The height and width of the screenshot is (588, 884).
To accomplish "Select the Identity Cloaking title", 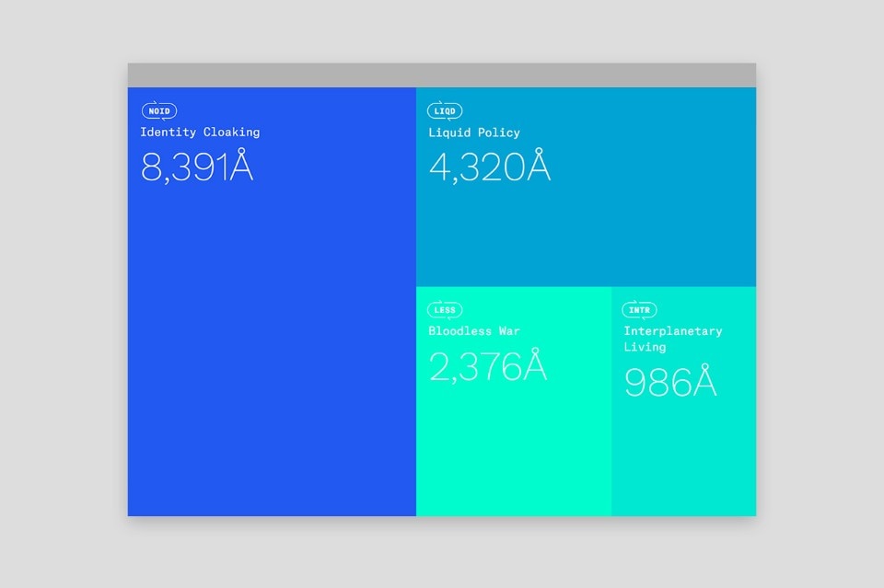I will coord(200,133).
